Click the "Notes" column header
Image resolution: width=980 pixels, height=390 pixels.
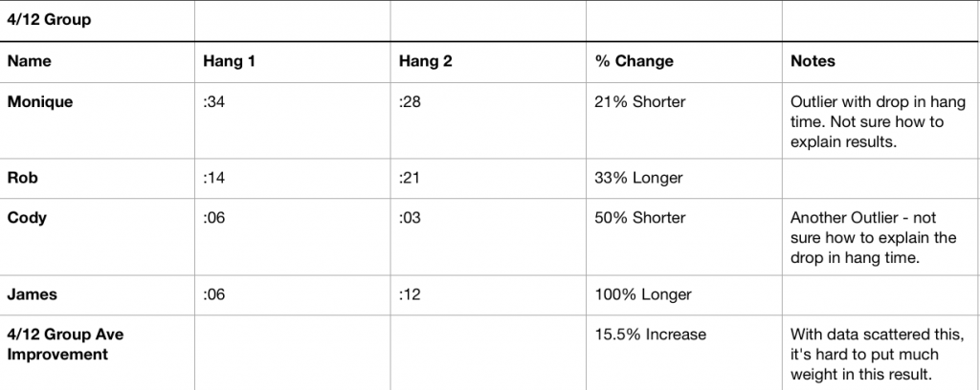click(x=813, y=61)
